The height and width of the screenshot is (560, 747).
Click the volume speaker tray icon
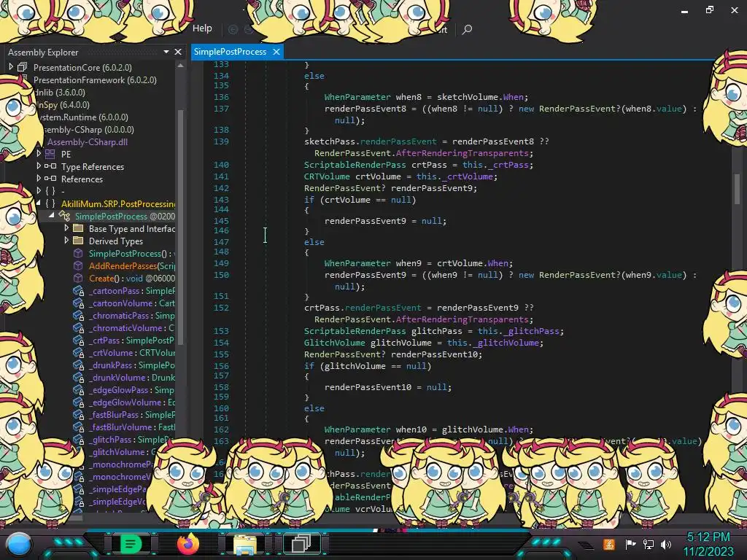(666, 544)
